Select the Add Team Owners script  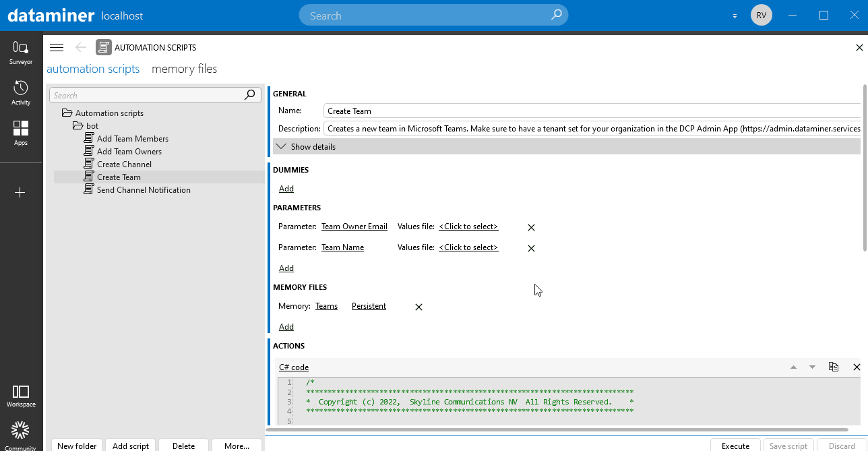129,151
